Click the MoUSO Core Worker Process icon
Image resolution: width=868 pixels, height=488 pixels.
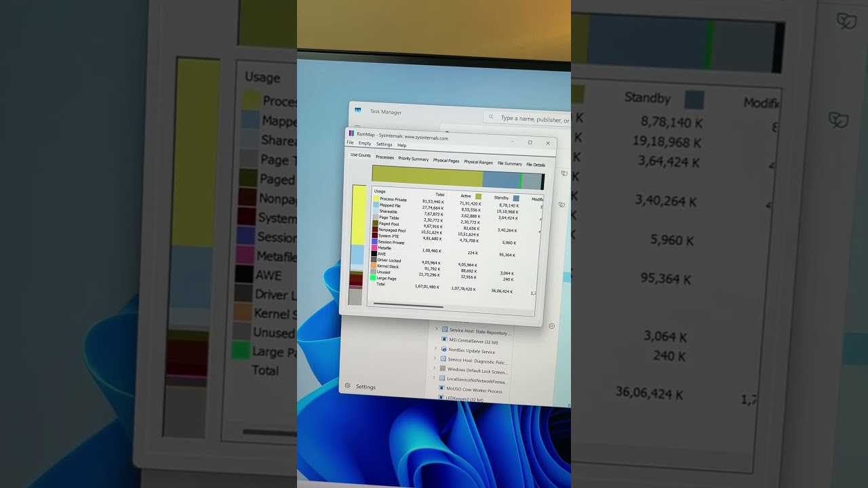click(441, 389)
